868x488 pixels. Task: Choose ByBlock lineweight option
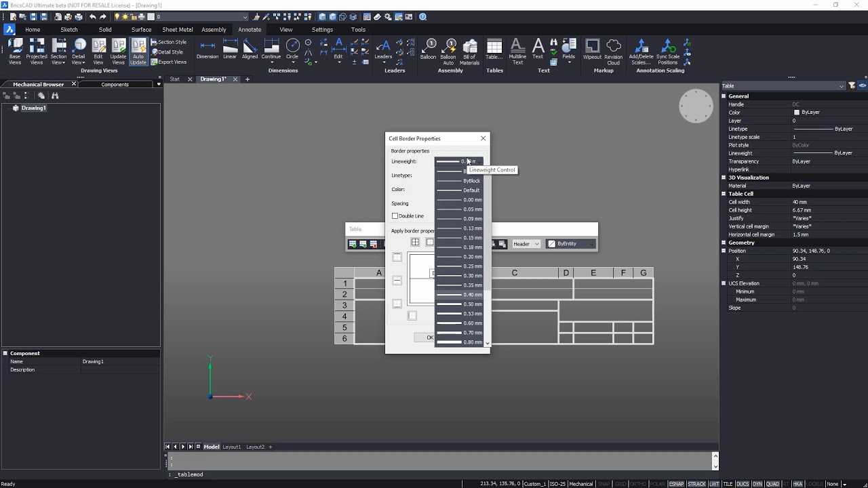[460, 181]
